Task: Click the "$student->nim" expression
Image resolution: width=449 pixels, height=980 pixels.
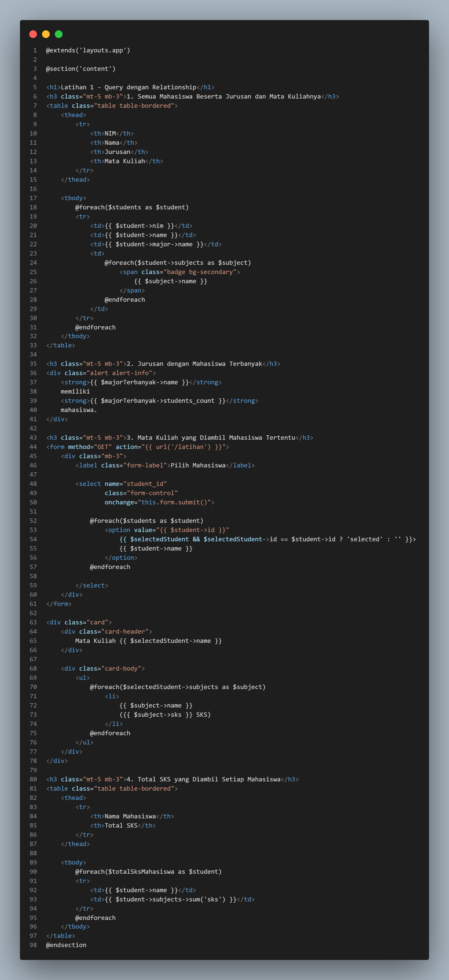Action: [139, 226]
